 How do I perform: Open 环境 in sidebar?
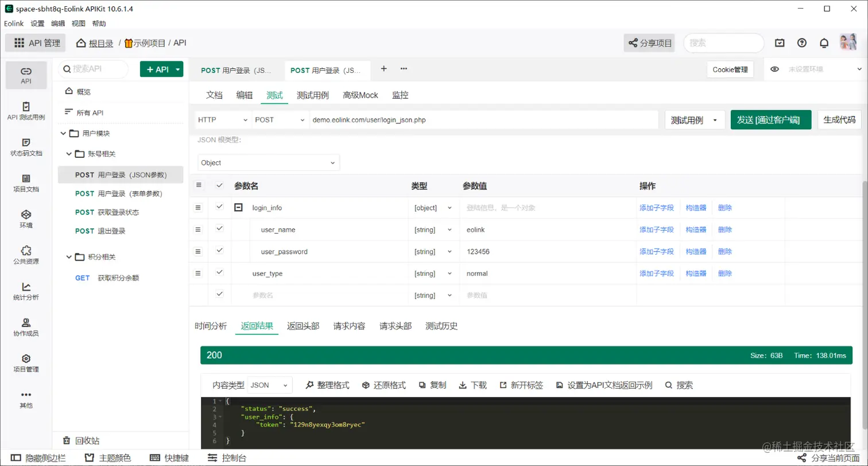26,219
